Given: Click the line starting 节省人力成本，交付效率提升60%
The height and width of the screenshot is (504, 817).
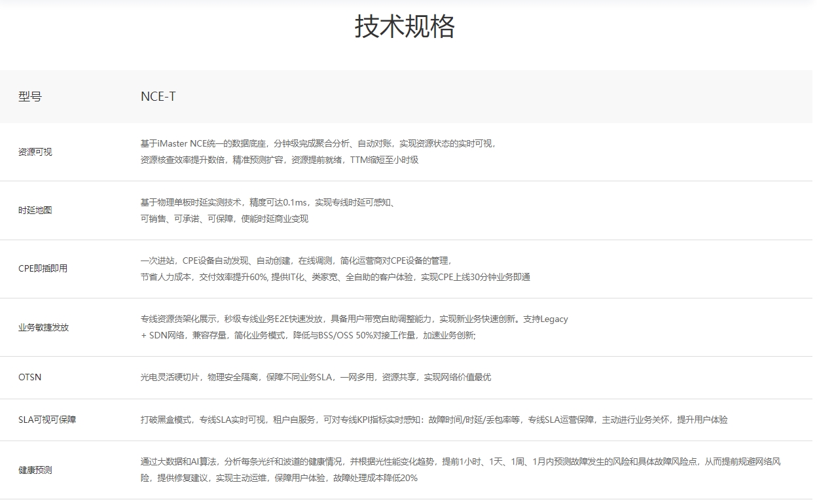Looking at the screenshot, I should pyautogui.click(x=335, y=277).
